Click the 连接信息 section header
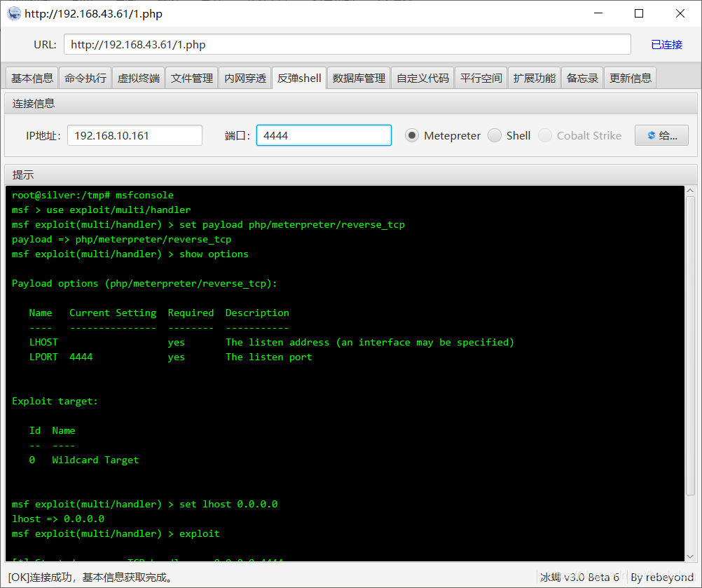The width and height of the screenshot is (702, 588). (350, 104)
